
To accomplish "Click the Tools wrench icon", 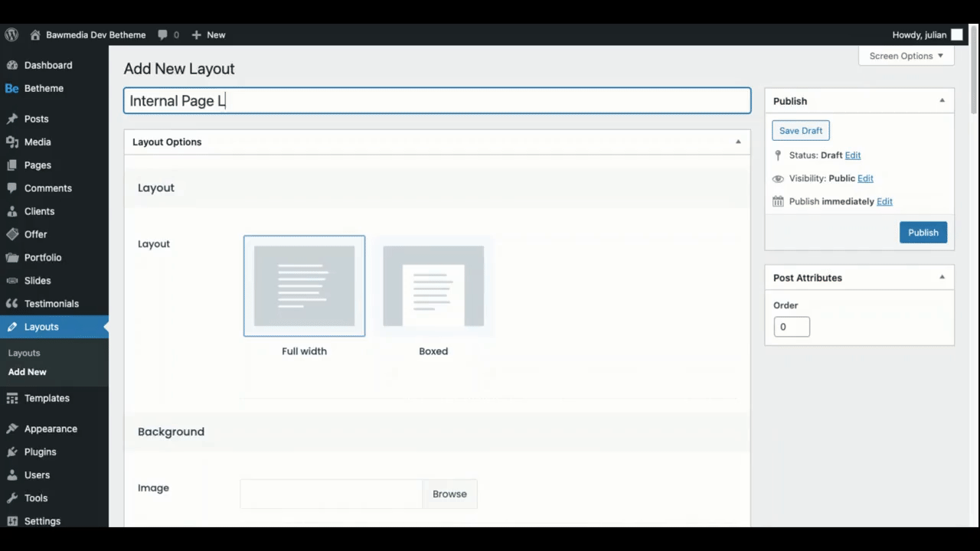I will click(x=11, y=497).
